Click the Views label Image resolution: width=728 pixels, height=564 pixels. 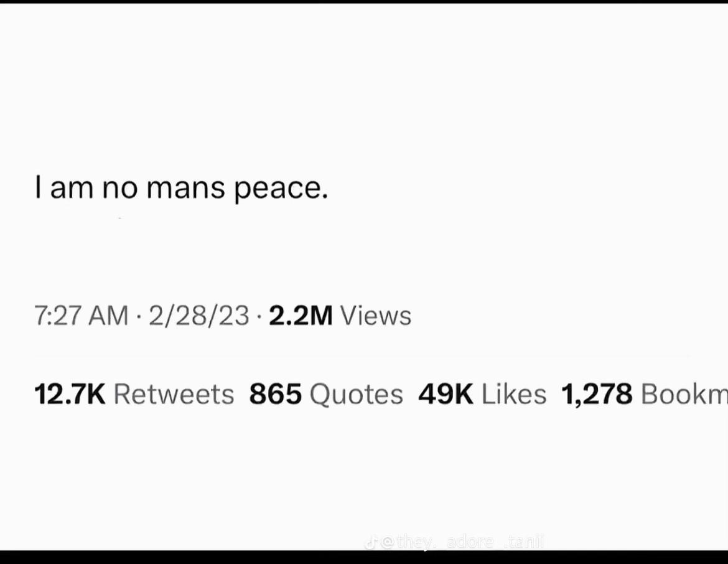click(x=376, y=316)
